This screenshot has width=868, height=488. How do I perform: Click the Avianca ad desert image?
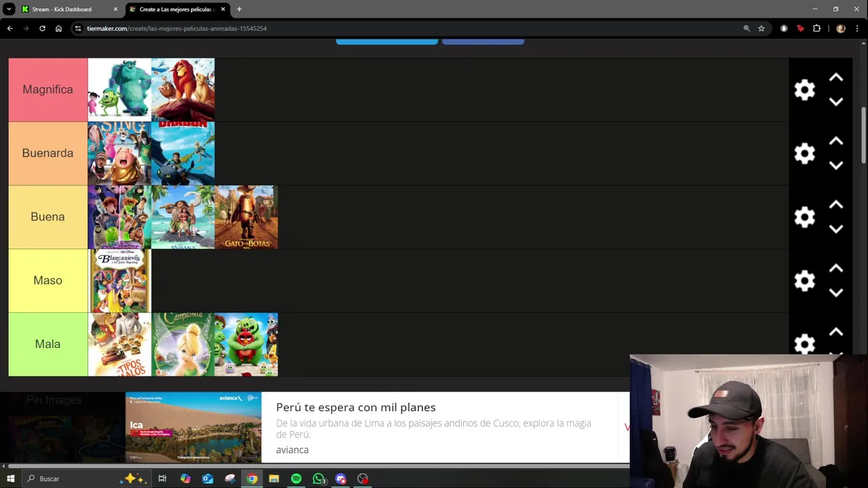tap(193, 428)
